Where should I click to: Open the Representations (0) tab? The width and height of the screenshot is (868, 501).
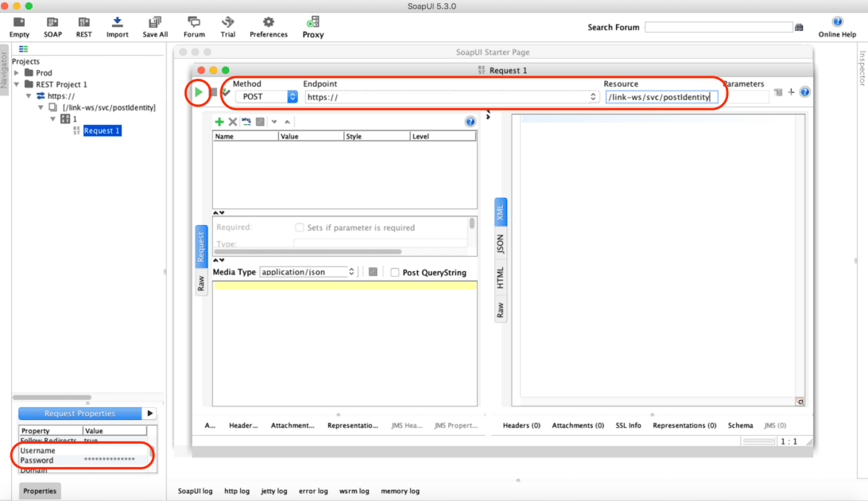684,425
